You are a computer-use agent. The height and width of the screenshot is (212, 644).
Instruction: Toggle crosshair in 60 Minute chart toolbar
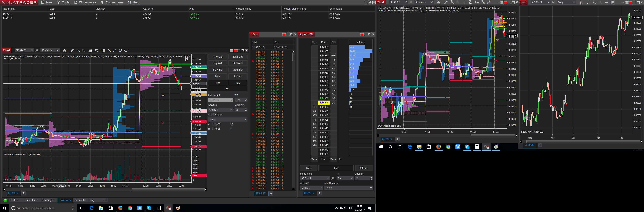[464, 2]
